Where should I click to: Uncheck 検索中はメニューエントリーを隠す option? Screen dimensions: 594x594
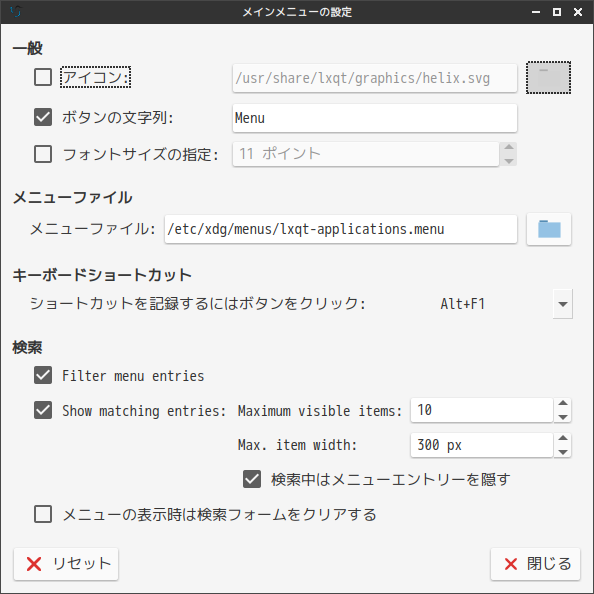[252, 479]
